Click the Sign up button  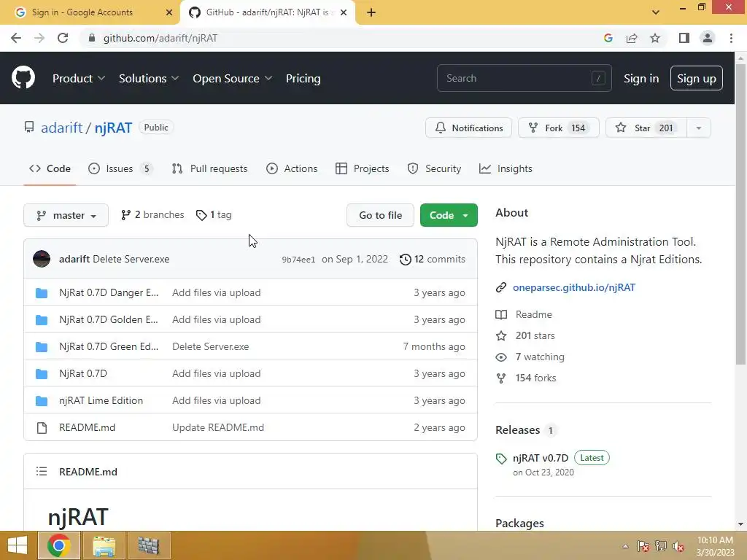(x=696, y=78)
